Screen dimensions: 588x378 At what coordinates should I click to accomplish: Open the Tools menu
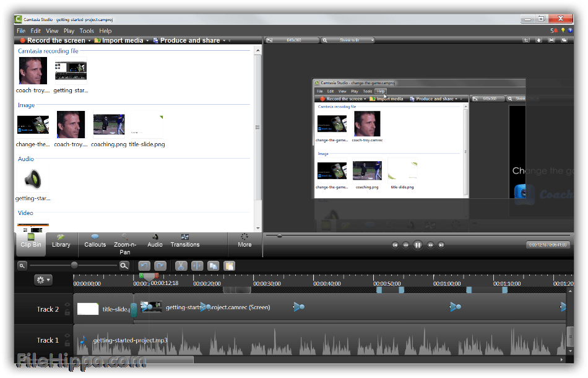point(87,30)
